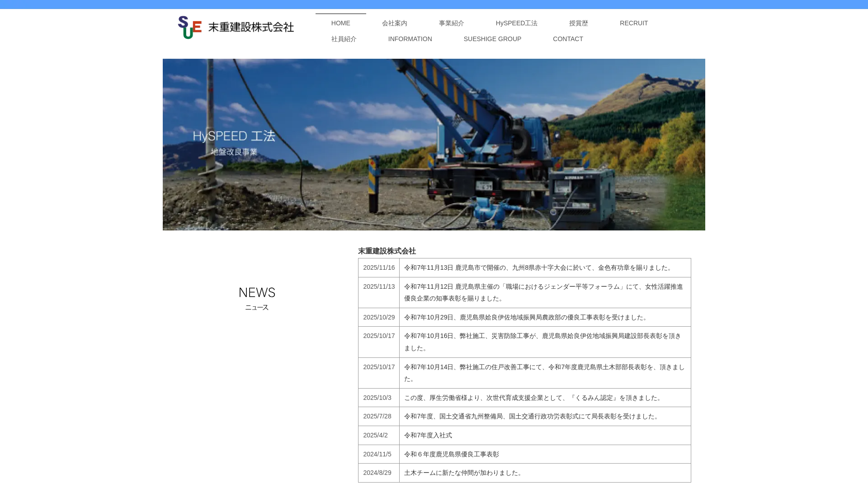The image size is (868, 488).
Task: Click the くるみん認定 news row
Action: pyautogui.click(x=524, y=398)
